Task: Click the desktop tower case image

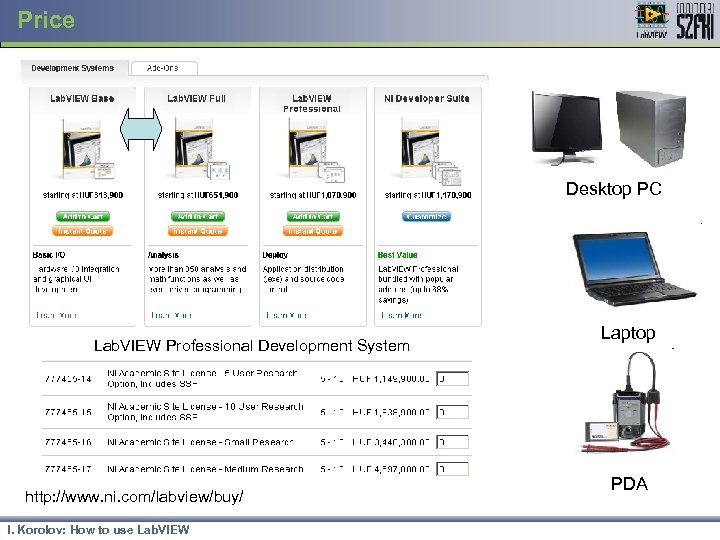Action: click(651, 129)
